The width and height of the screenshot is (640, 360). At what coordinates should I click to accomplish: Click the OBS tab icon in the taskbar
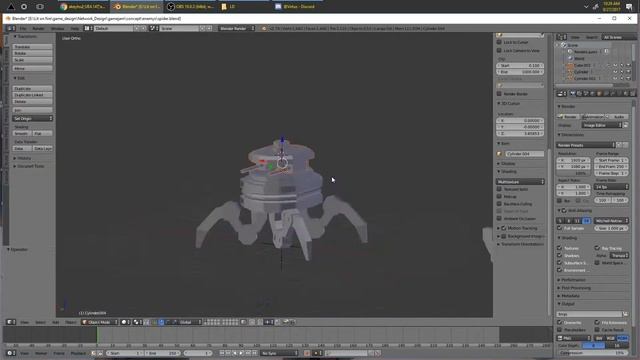[171, 7]
